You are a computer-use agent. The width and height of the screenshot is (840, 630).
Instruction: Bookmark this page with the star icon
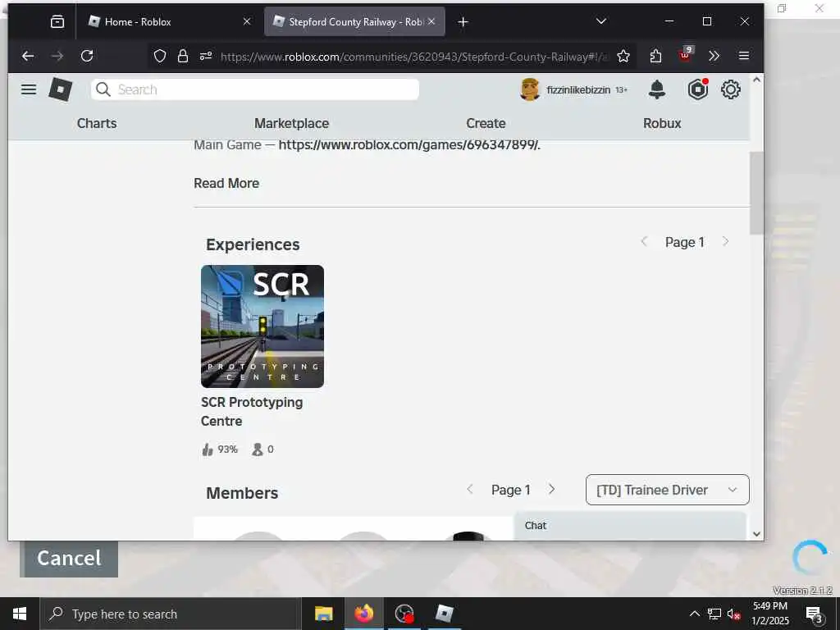pyautogui.click(x=623, y=57)
